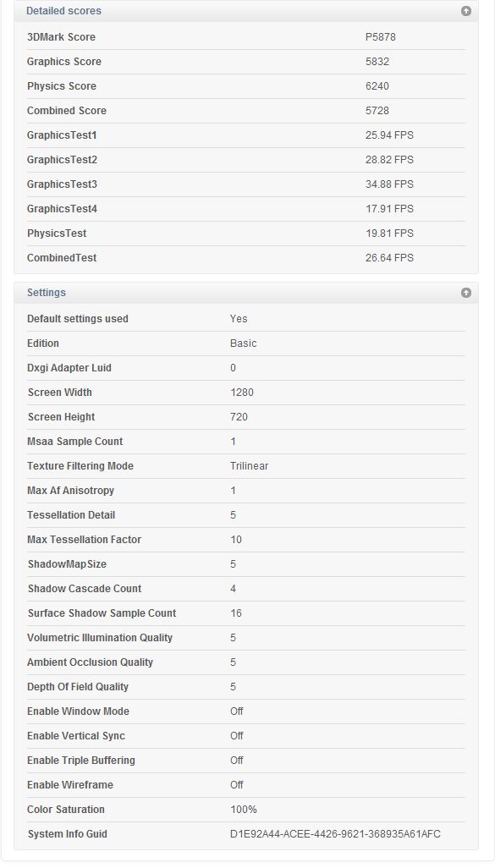Click the Graphics Score row label
Screen dimensions: 495x868
click(x=64, y=62)
